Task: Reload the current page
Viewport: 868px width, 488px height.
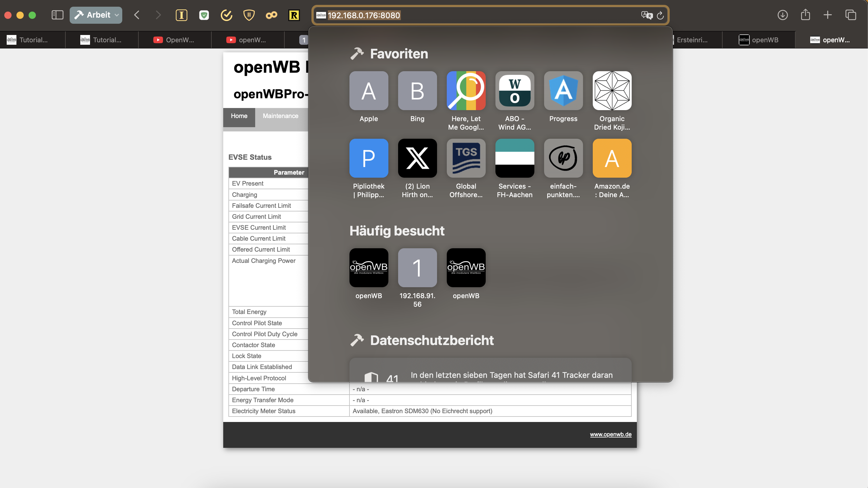Action: (660, 15)
